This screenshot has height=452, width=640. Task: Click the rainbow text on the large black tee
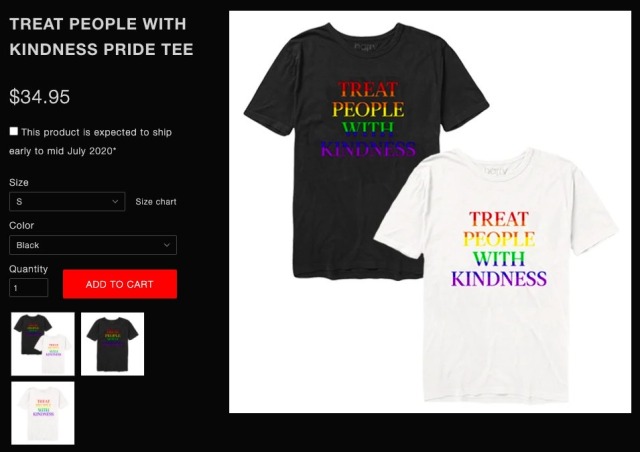pos(368,119)
